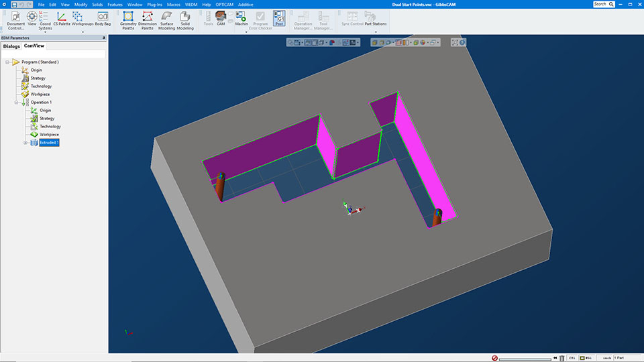Open the Geometry Palette
644x362 pixels.
point(127,19)
